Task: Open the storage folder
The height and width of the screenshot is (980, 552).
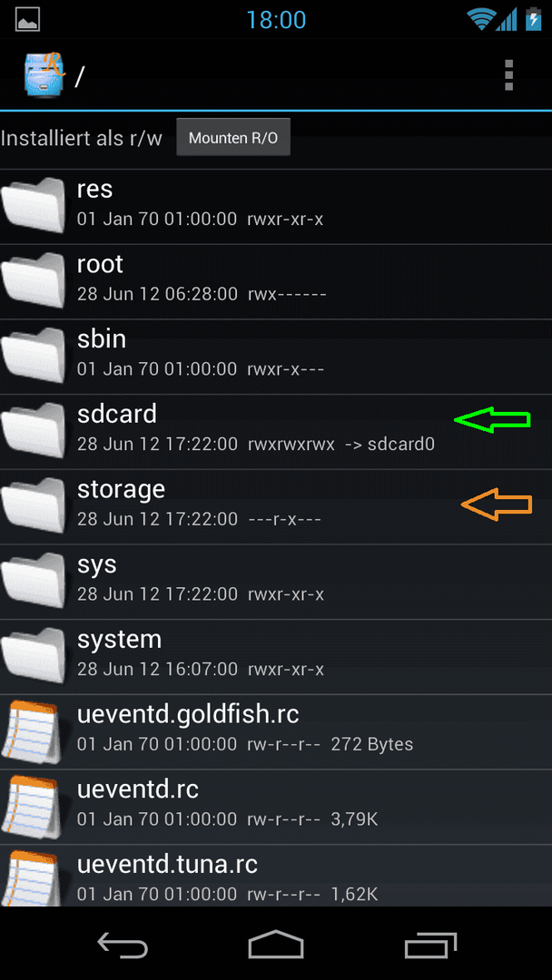Action: tap(276, 507)
